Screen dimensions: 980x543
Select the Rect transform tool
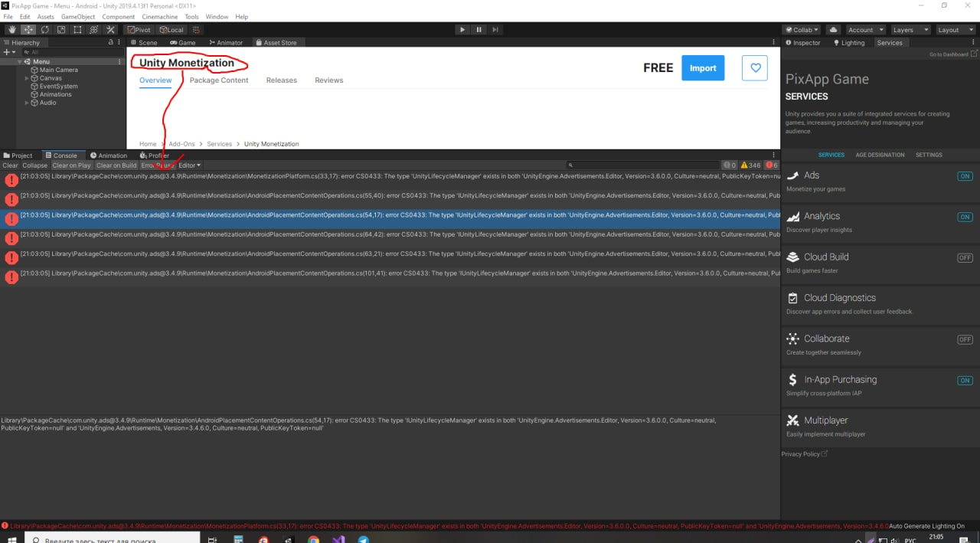77,30
